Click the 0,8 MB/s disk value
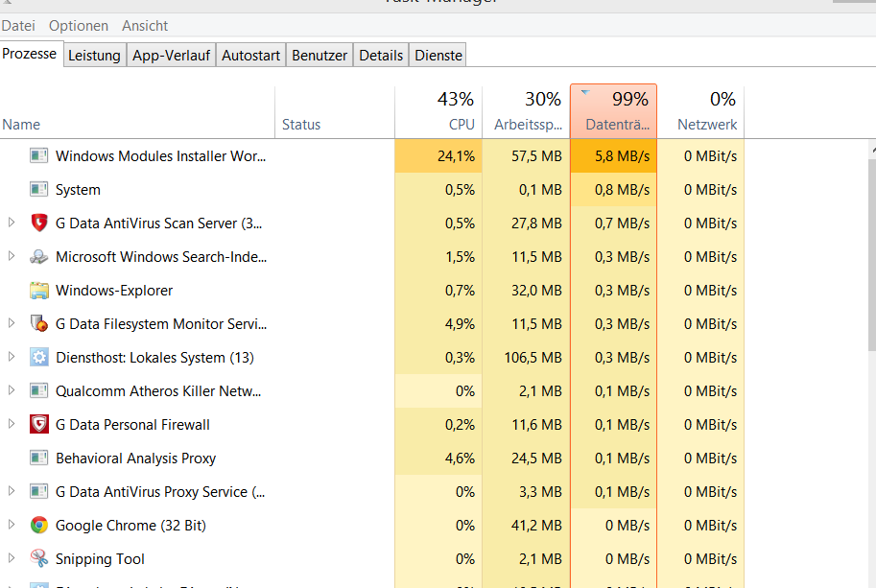This screenshot has height=588, width=876. (622, 190)
